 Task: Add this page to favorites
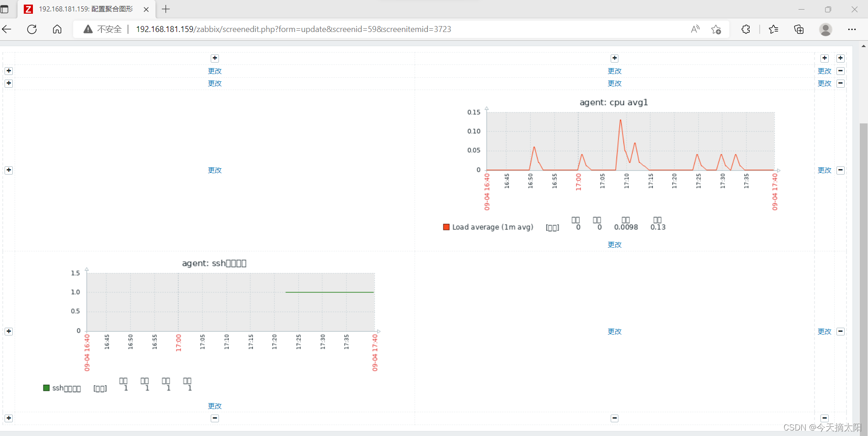(716, 29)
